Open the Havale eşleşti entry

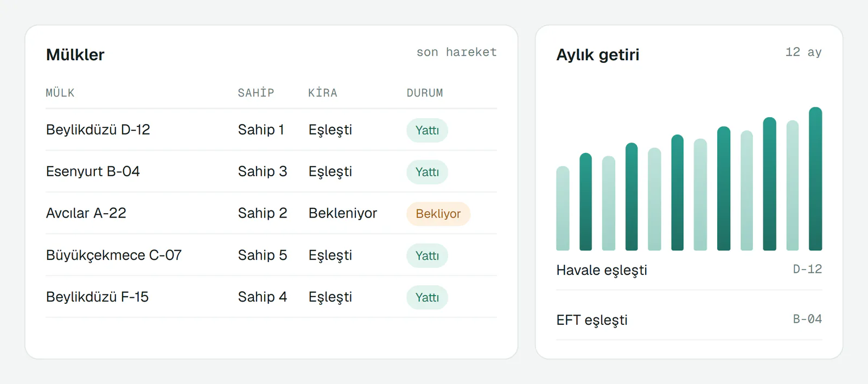tap(689, 270)
